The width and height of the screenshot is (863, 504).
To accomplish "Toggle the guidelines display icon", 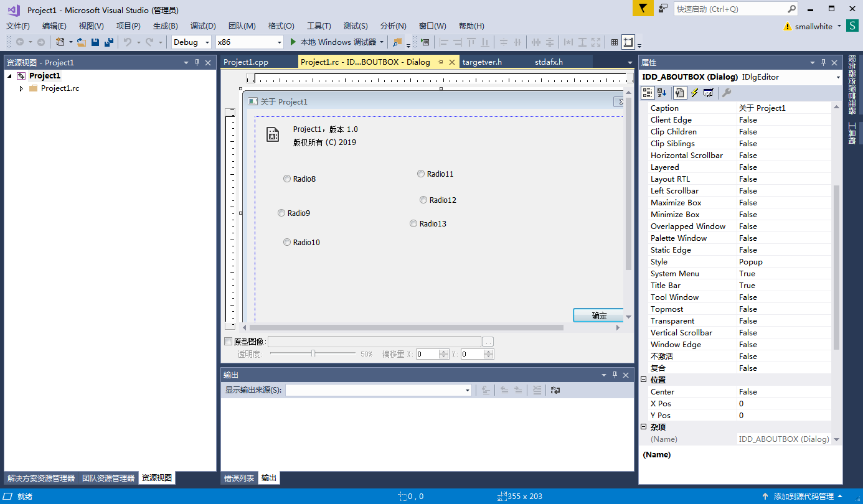I will [628, 42].
